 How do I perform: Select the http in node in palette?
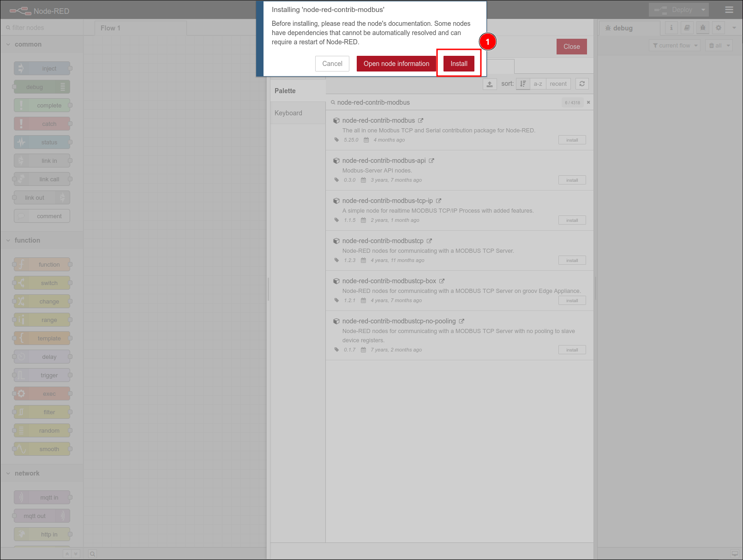click(42, 534)
